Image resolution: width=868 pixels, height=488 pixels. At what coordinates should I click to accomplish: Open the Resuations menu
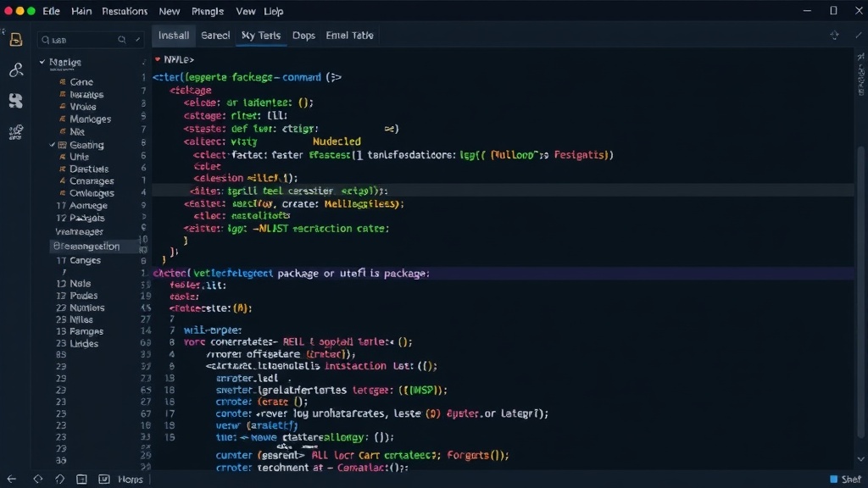(x=125, y=11)
